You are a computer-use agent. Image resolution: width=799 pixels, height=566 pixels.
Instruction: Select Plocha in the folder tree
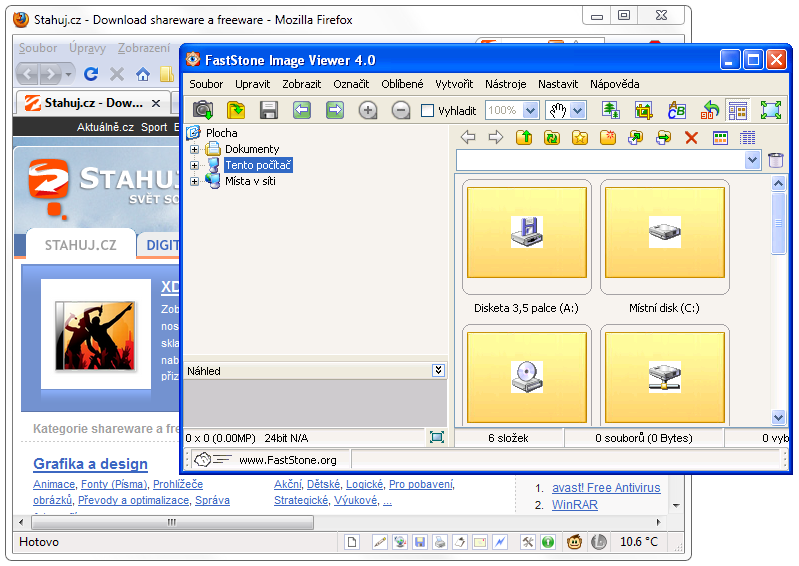(x=222, y=133)
